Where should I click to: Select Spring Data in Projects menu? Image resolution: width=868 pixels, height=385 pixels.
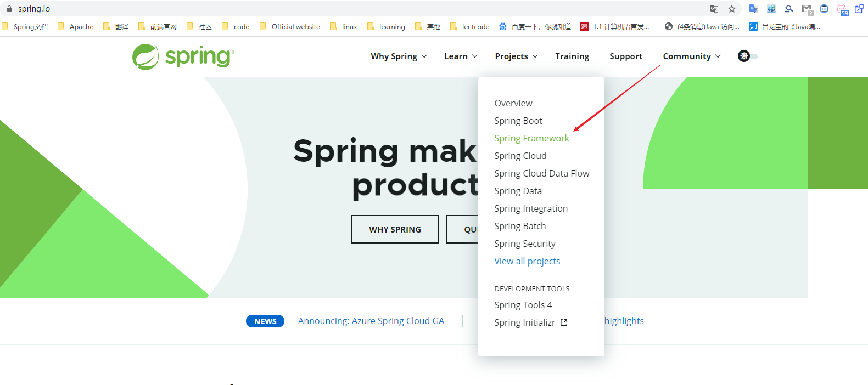click(518, 191)
